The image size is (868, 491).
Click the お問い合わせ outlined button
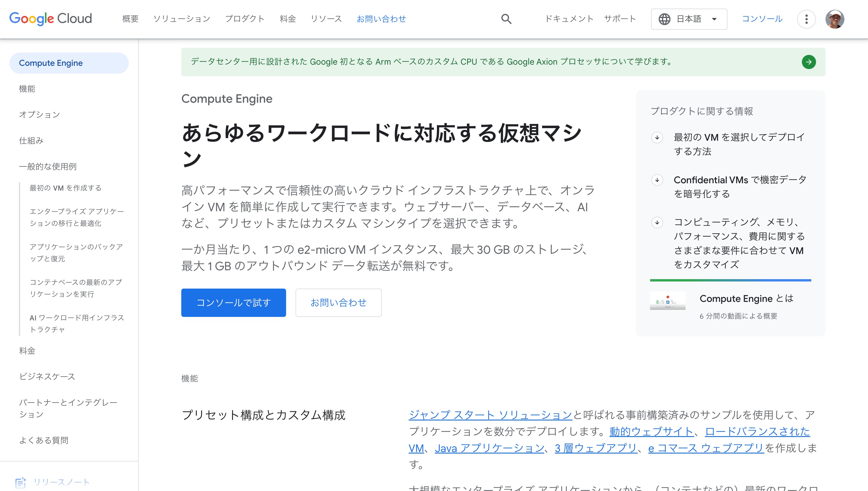(x=338, y=302)
